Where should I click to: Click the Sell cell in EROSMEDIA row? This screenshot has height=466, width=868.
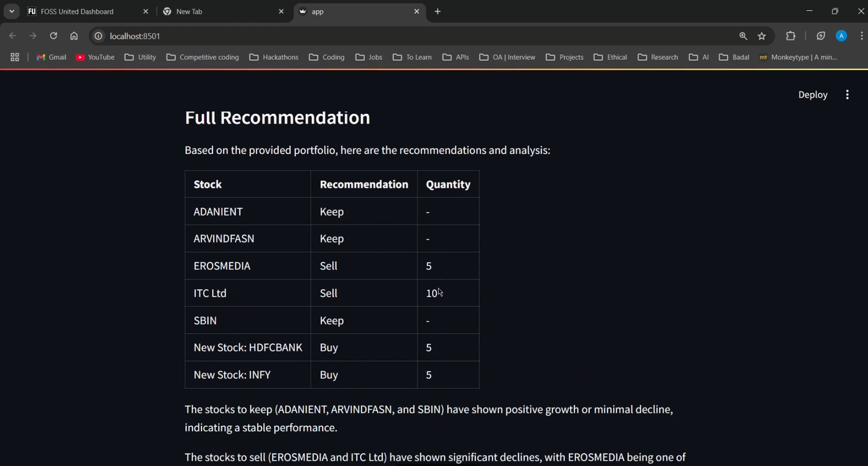pos(364,266)
